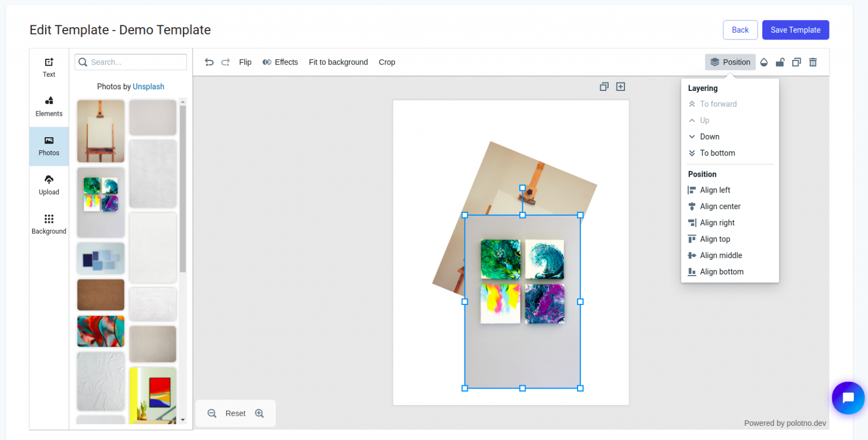This screenshot has width=868, height=440.
Task: Click Flip in the toolbar
Action: (x=245, y=62)
